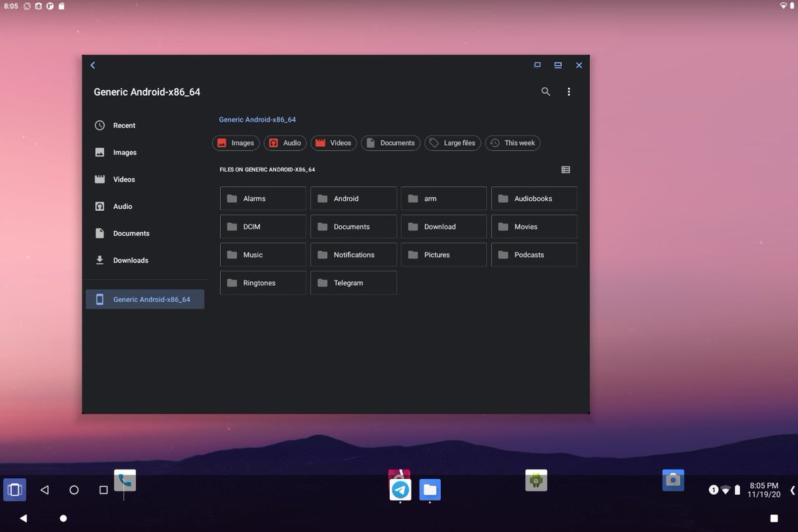Click the taskbar Wi-Fi icon
Image resolution: width=798 pixels, height=532 pixels.
[x=726, y=490]
